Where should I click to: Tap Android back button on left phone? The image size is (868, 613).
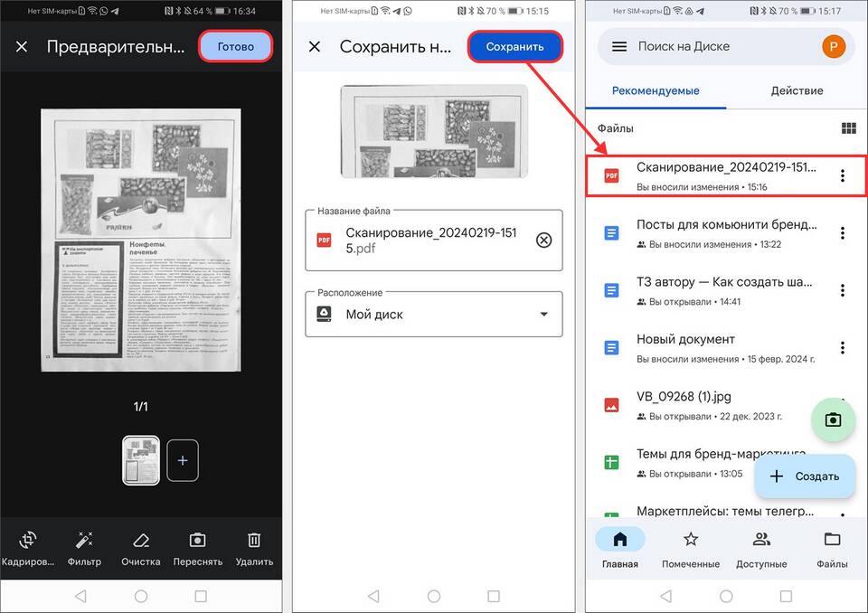(x=80, y=596)
